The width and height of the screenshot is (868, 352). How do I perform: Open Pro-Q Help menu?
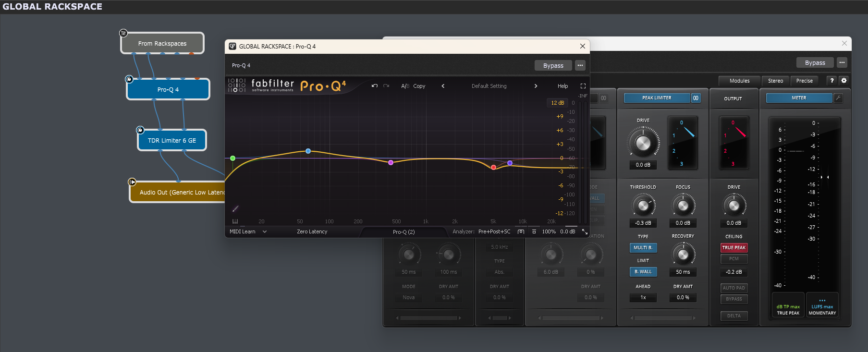point(563,86)
